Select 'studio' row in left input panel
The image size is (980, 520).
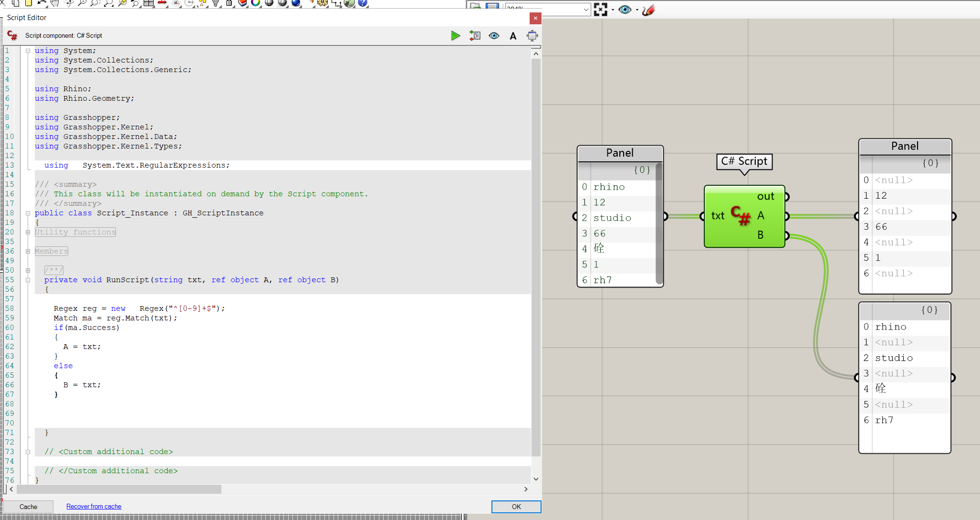617,218
